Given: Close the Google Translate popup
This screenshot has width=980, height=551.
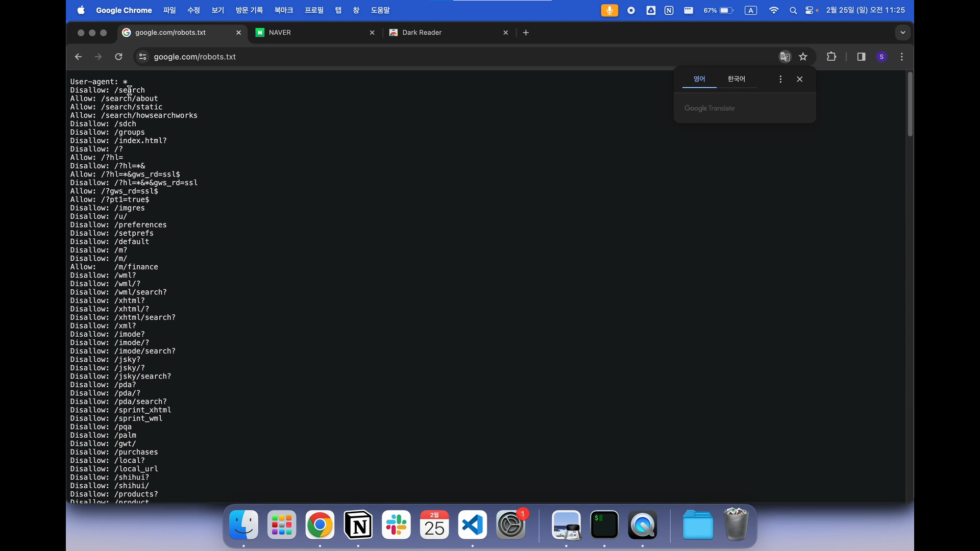Looking at the screenshot, I should [x=800, y=79].
